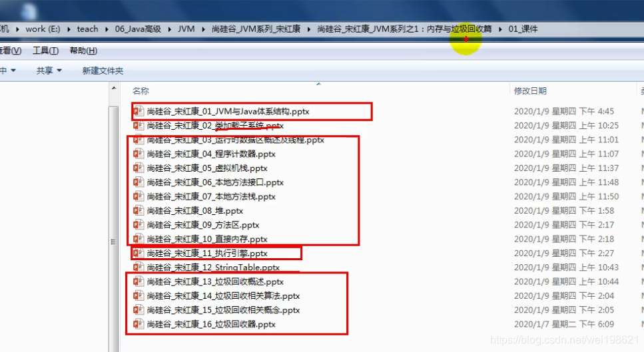Click the pptx icon of 05_虚拟机栈 file
This screenshot has width=644, height=352.
pyautogui.click(x=139, y=168)
